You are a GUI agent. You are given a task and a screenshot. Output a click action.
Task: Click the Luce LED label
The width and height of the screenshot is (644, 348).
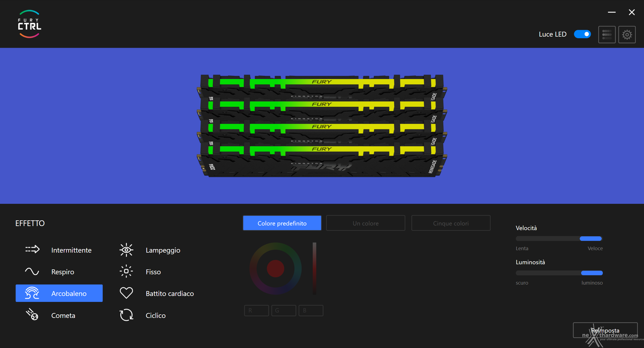click(x=553, y=34)
